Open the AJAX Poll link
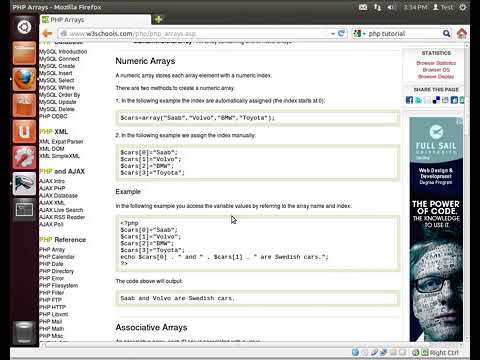This screenshot has height=360, width=480. 51,224
